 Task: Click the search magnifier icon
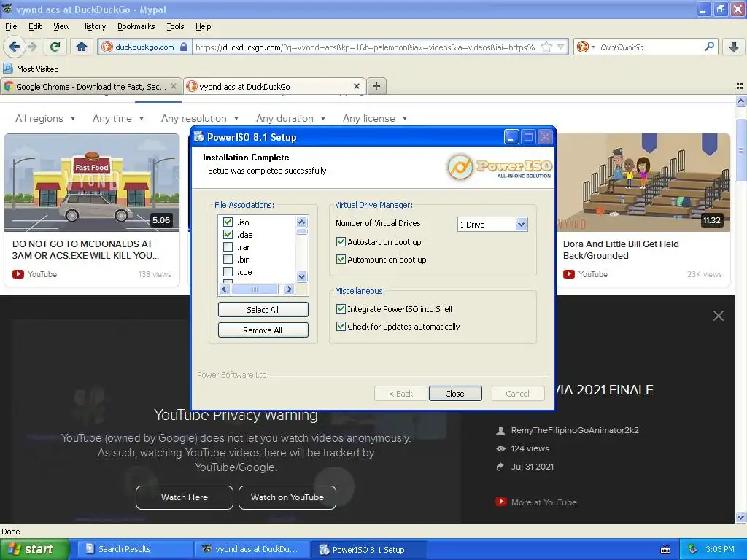709,47
